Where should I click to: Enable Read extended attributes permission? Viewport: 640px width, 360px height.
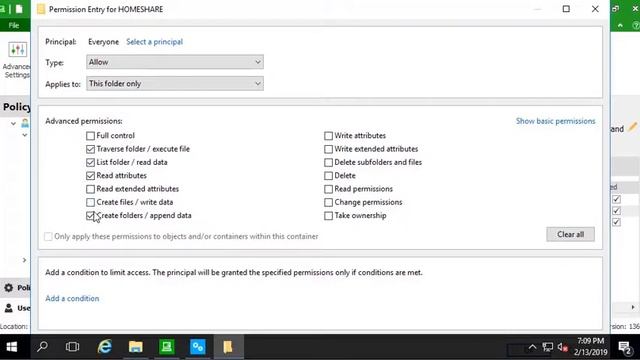coord(90,189)
